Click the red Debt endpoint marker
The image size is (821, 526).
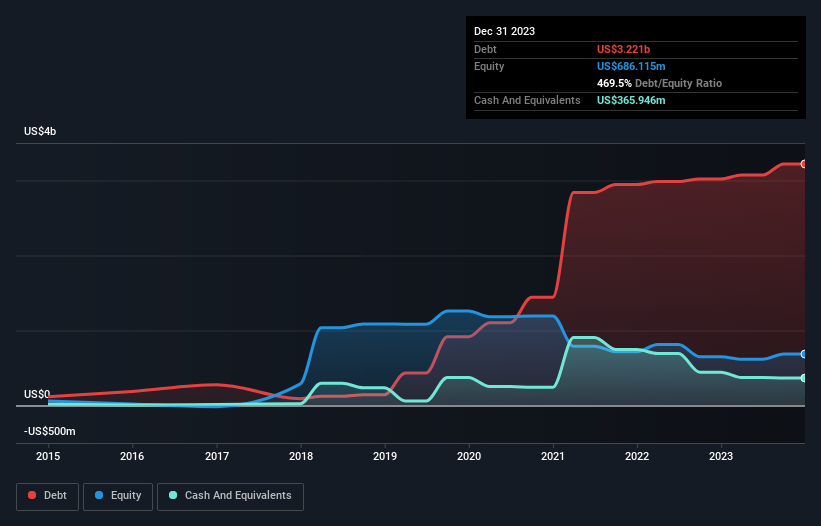coord(804,164)
